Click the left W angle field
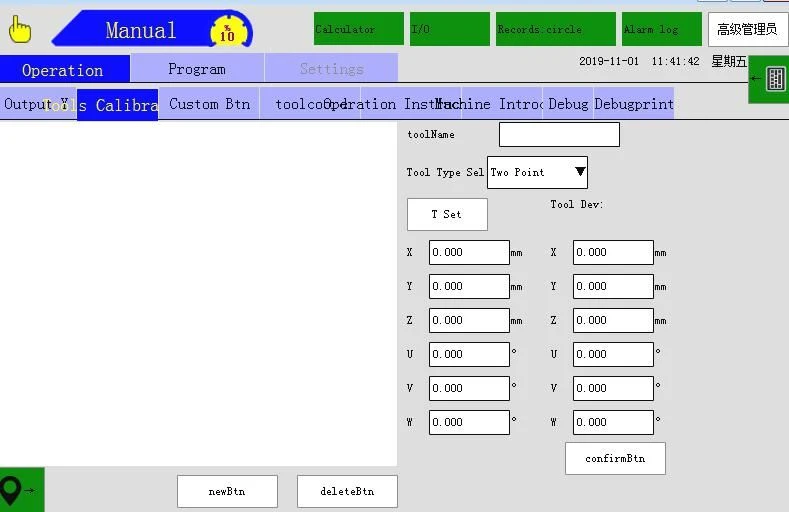This screenshot has width=789, height=512. [x=469, y=422]
